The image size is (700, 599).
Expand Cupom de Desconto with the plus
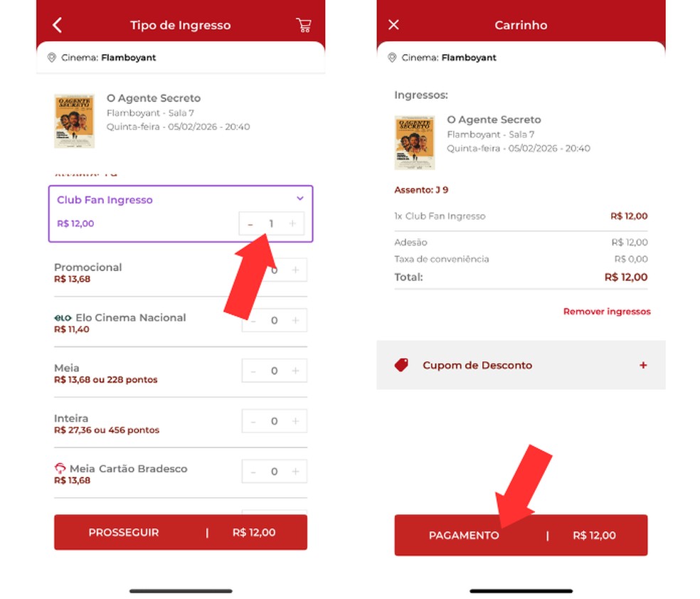click(643, 365)
